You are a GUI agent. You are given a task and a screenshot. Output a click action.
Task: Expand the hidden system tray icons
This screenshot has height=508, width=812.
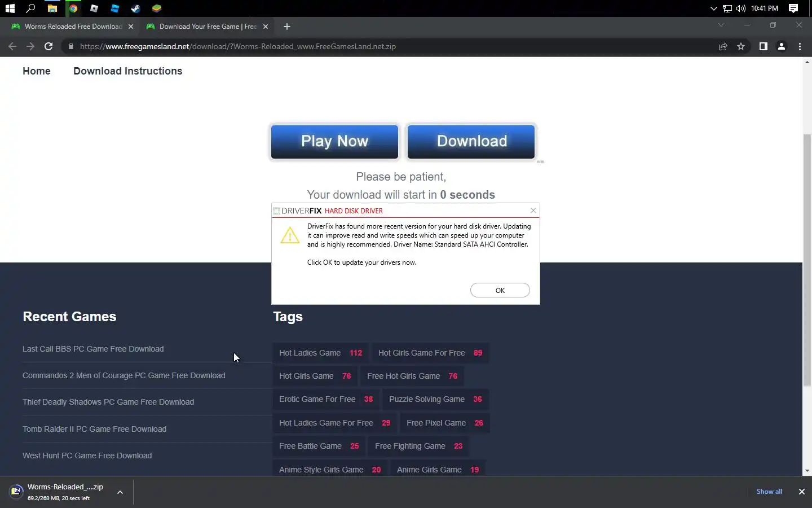click(x=713, y=8)
